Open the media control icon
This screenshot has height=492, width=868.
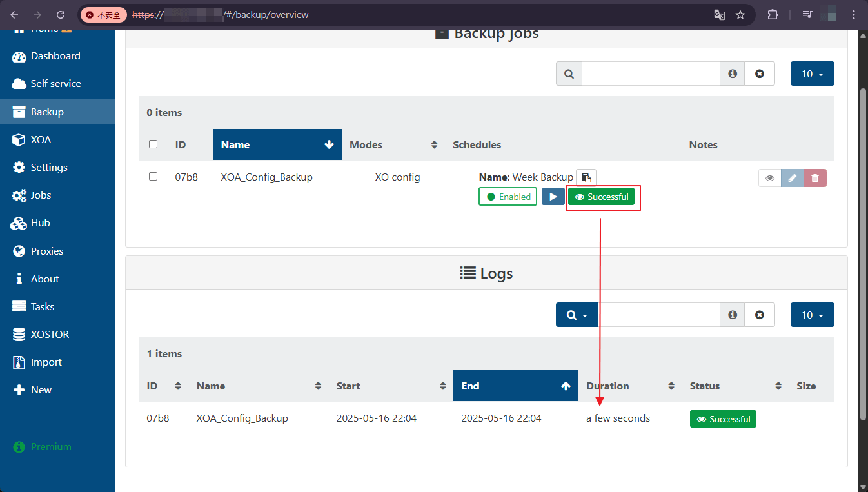tap(807, 14)
